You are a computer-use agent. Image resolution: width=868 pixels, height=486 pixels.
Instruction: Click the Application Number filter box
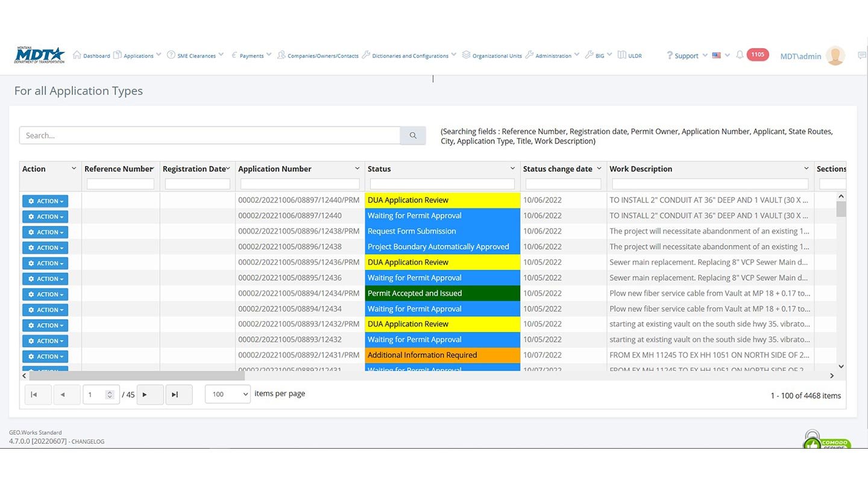300,184
